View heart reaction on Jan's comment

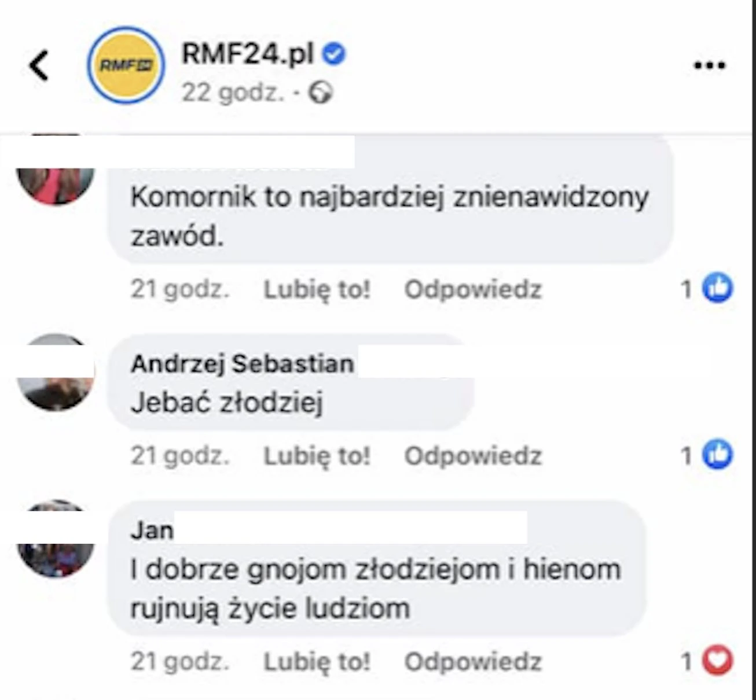[718, 661]
